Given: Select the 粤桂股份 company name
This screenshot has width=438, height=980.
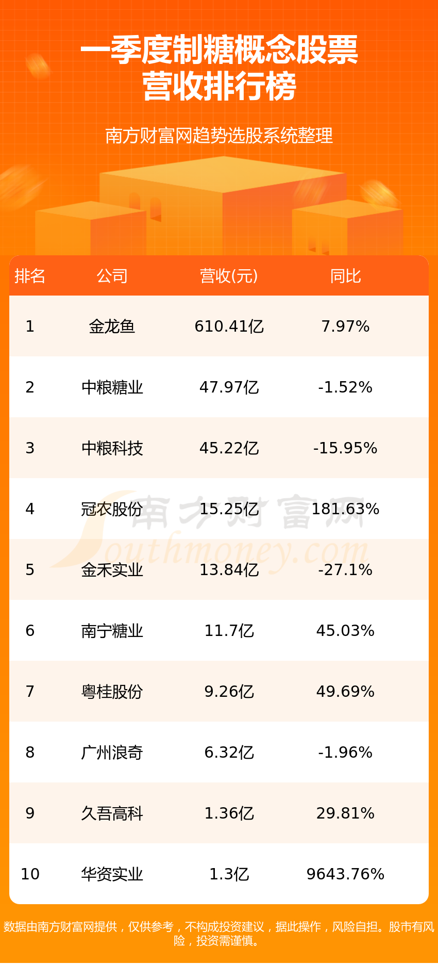Looking at the screenshot, I should [x=112, y=692].
